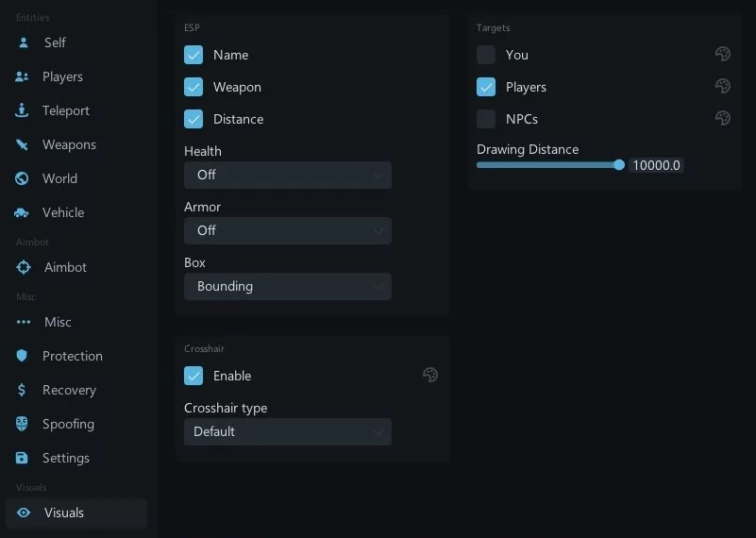756x538 pixels.
Task: Open the Armor dropdown
Action: [288, 230]
